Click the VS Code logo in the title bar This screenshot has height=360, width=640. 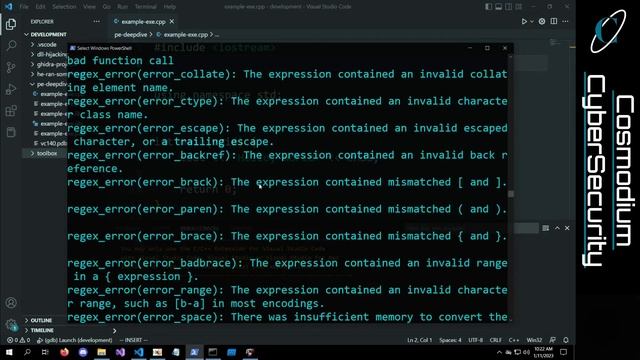pos(9,7)
